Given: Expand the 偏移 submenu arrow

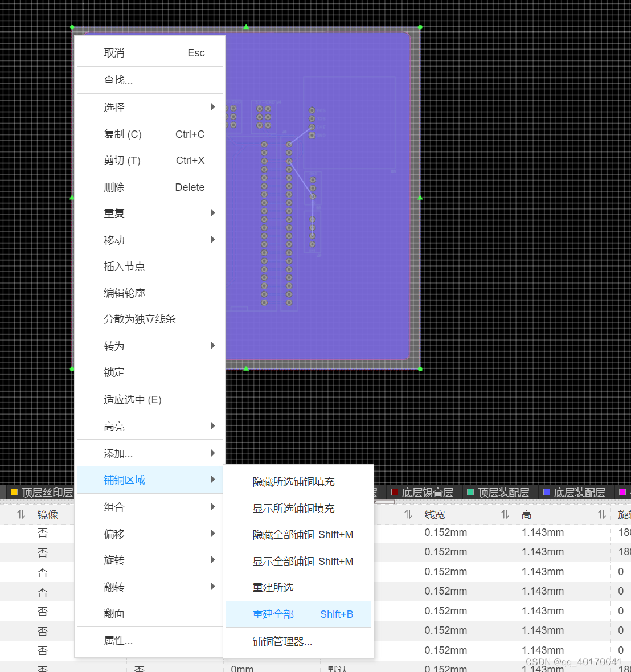Looking at the screenshot, I should pyautogui.click(x=212, y=534).
